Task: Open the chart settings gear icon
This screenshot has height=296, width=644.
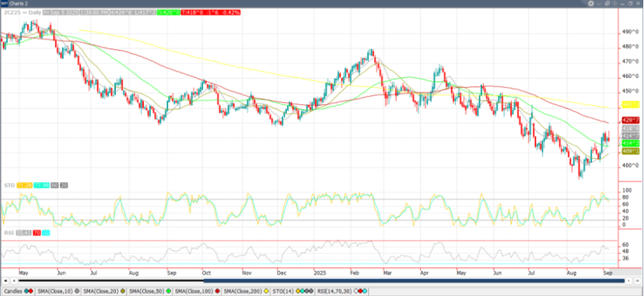Action: [x=591, y=3]
